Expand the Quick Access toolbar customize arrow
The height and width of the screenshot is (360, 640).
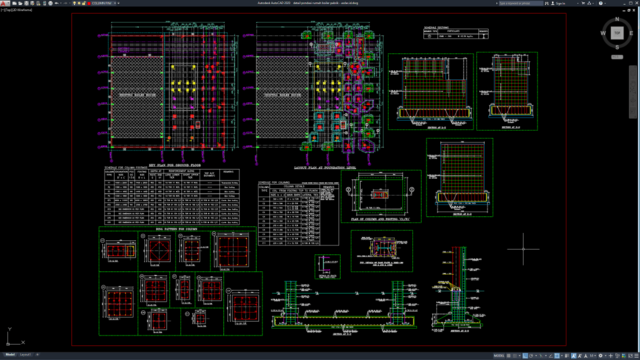(118, 3)
